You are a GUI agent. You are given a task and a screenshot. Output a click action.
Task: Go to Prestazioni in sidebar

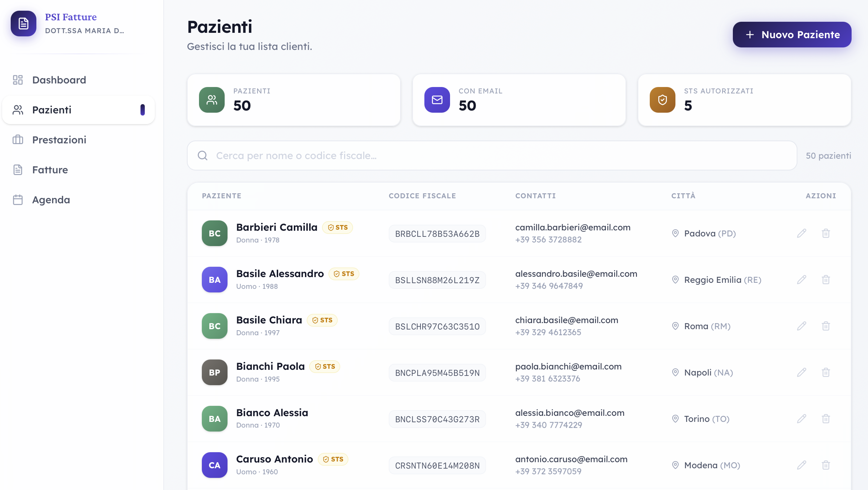point(59,140)
